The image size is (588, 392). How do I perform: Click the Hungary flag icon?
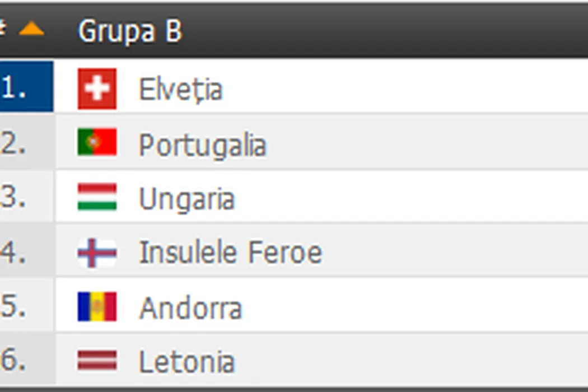[97, 197]
